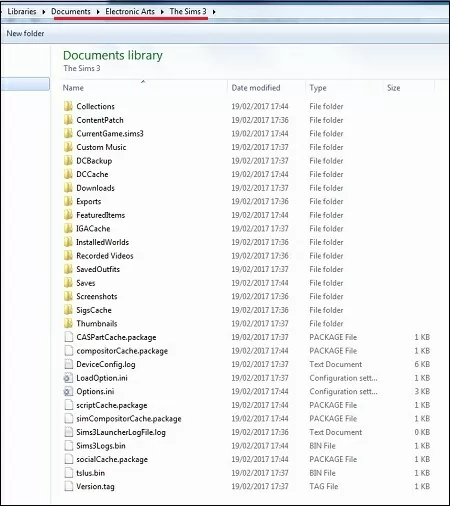Image resolution: width=450 pixels, height=506 pixels.
Task: Click the tslus.bin file icon
Action: 68,473
